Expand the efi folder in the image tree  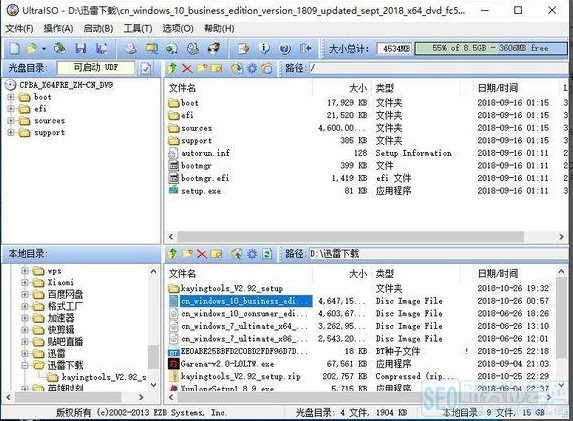tap(11, 109)
